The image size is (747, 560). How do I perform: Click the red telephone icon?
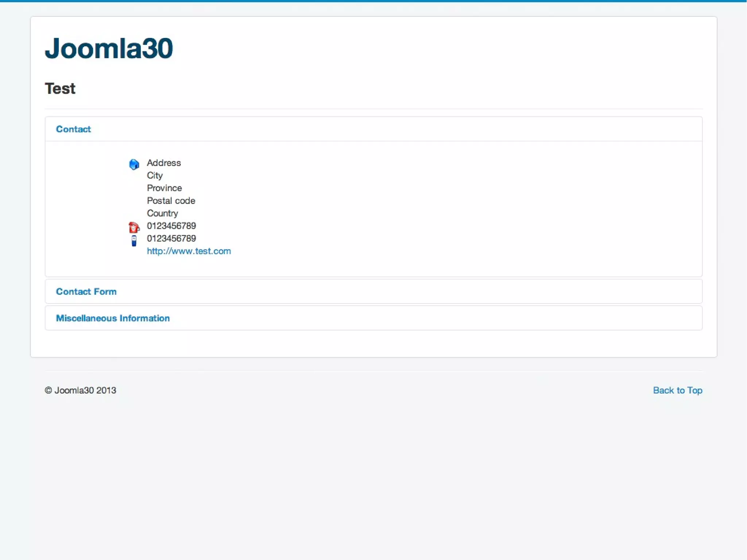(134, 227)
